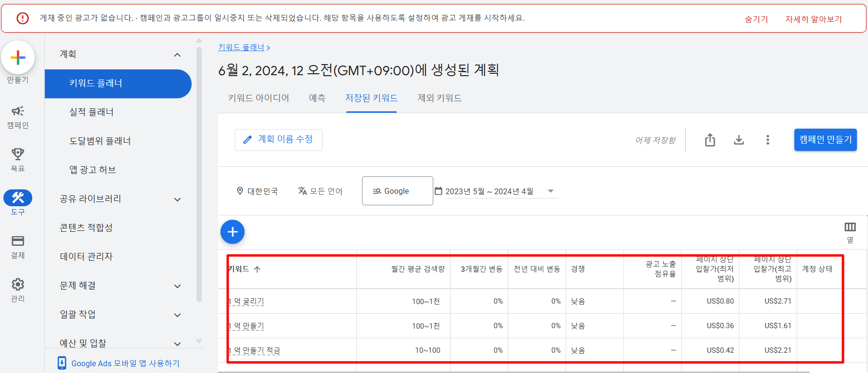Click the 계정 상태 column header
The image size is (868, 373).
click(x=817, y=269)
